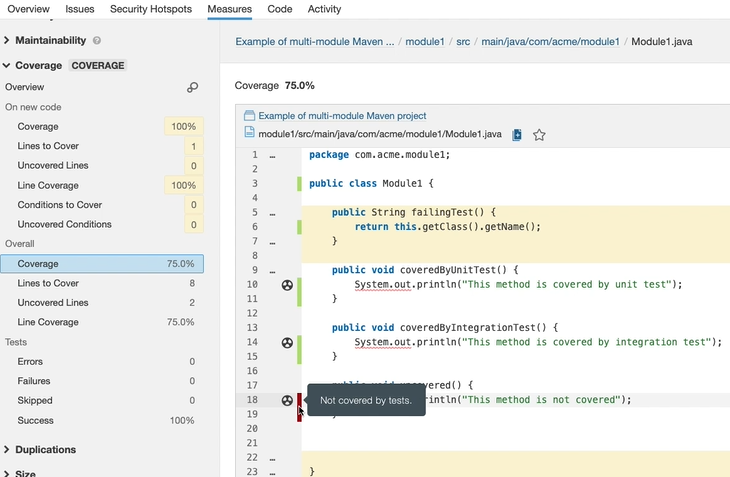730x477 pixels.
Task: Click green coverage bar on line 10
Action: pos(299,284)
